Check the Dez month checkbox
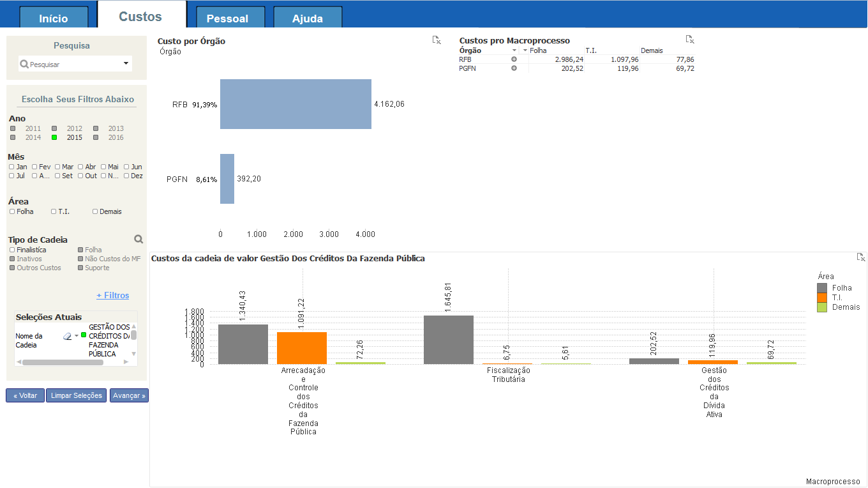 point(126,176)
